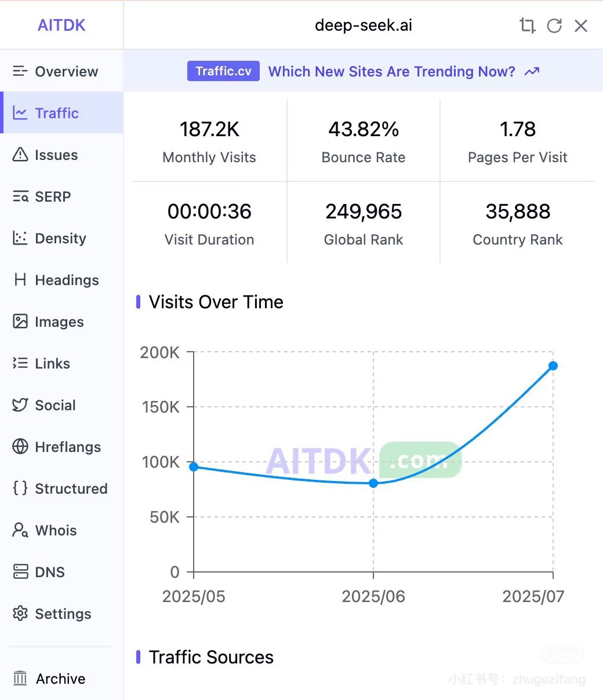Viewport: 603px width, 700px height.
Task: Click the Archive building icon
Action: [x=20, y=679]
